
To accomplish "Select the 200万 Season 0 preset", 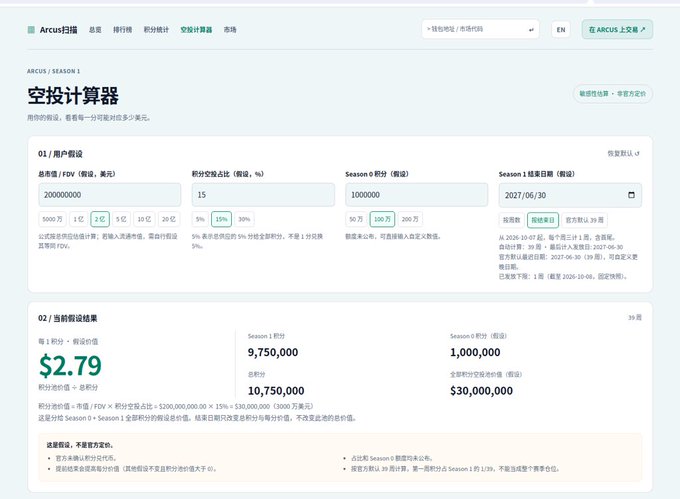I will pyautogui.click(x=410, y=219).
